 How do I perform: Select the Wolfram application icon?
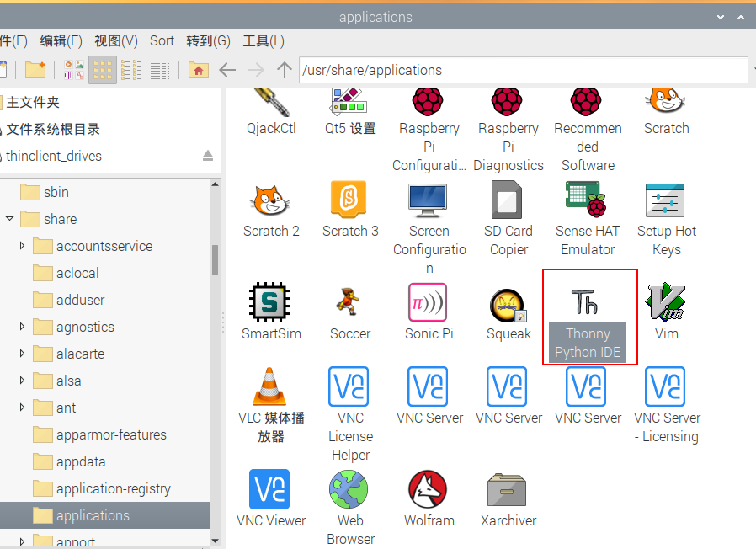click(x=428, y=489)
